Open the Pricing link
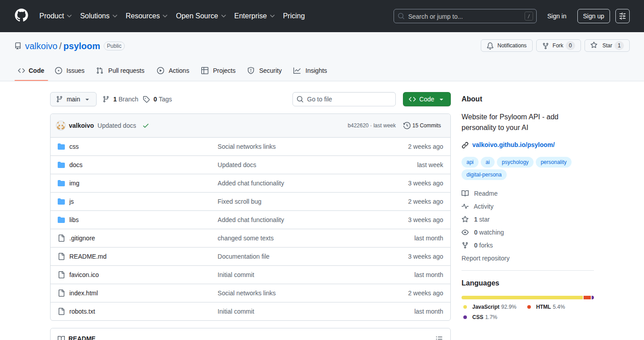The image size is (644, 340). [x=294, y=16]
